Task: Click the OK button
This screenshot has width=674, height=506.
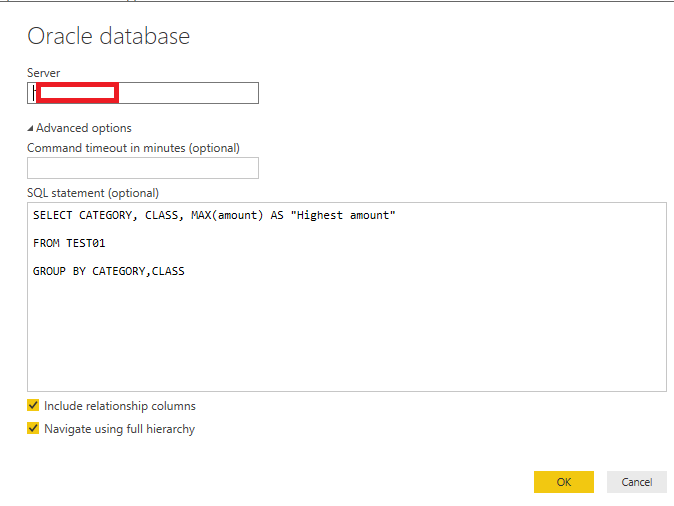Action: tap(564, 482)
